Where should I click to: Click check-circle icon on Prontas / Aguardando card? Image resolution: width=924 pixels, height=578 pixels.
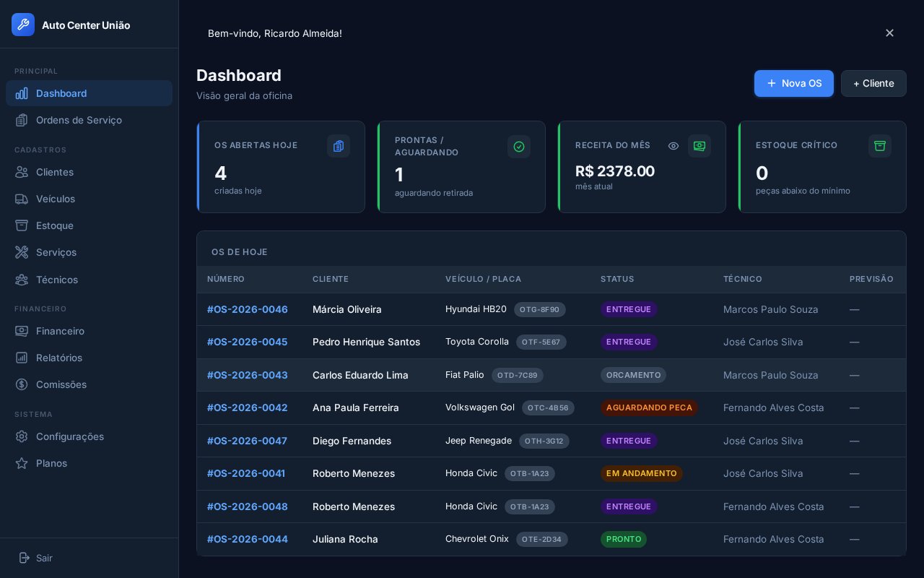tap(519, 147)
